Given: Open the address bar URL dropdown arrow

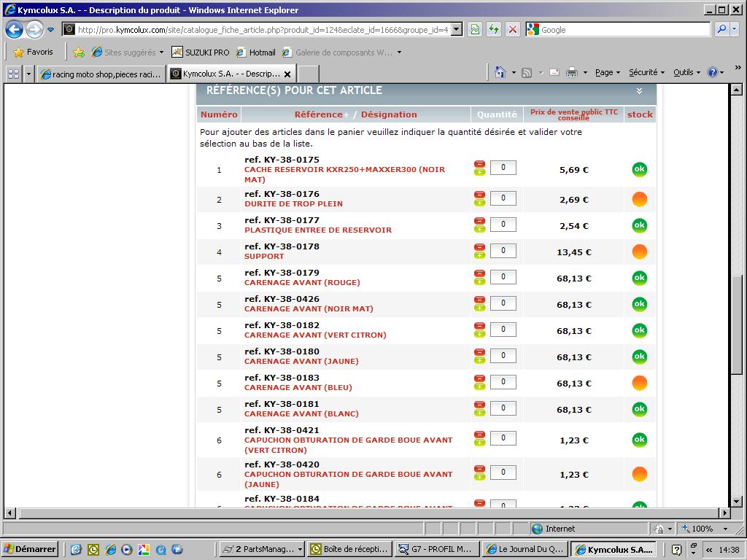Looking at the screenshot, I should pyautogui.click(x=457, y=30).
